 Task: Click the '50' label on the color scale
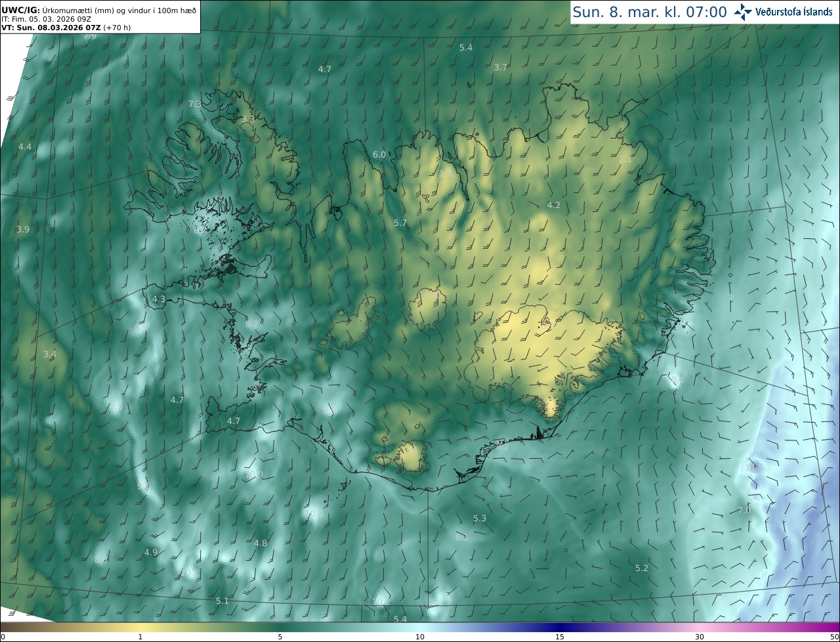pos(834,637)
